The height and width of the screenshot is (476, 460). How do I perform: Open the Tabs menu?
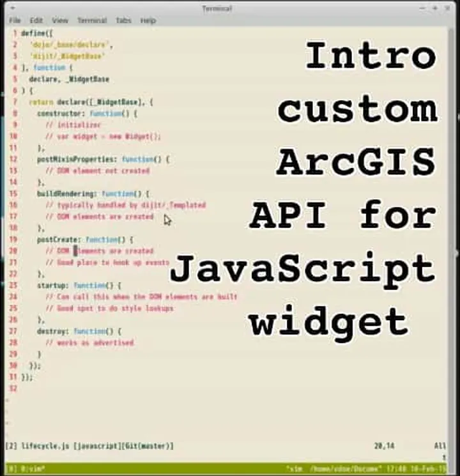(x=123, y=20)
